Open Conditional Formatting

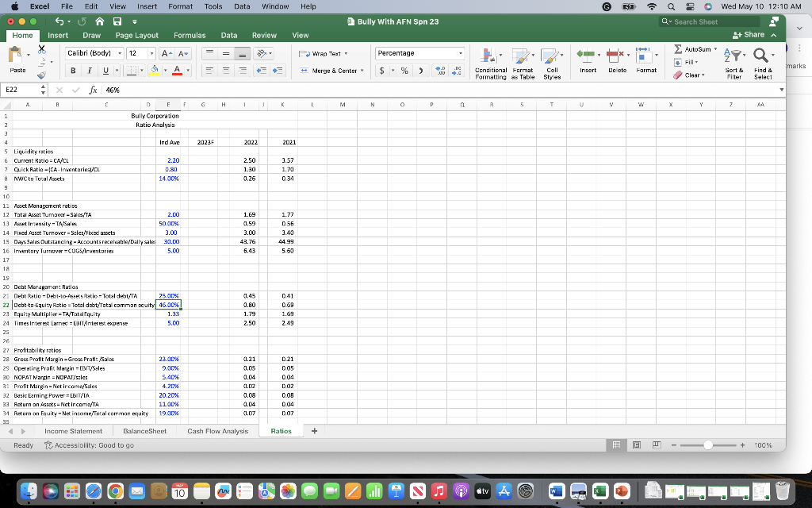[490, 63]
